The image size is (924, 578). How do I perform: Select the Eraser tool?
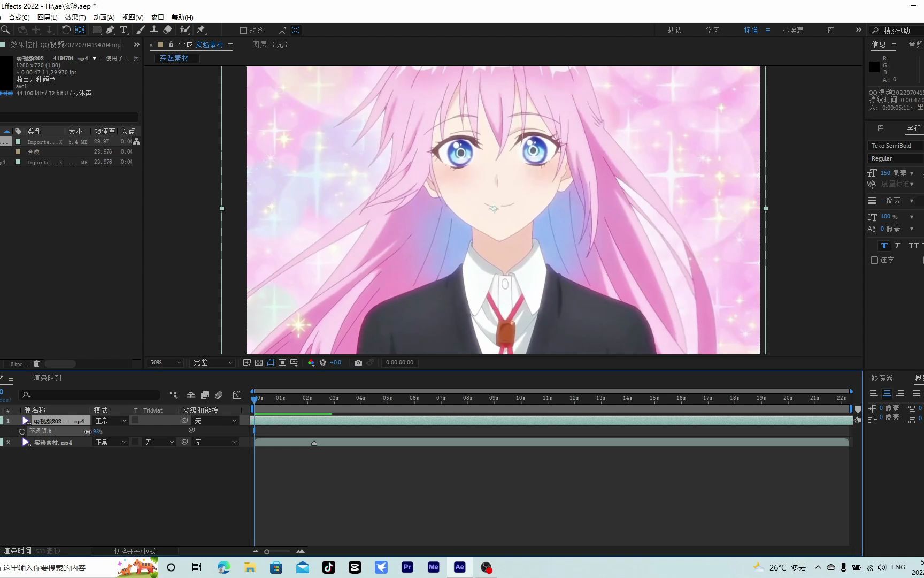[168, 30]
